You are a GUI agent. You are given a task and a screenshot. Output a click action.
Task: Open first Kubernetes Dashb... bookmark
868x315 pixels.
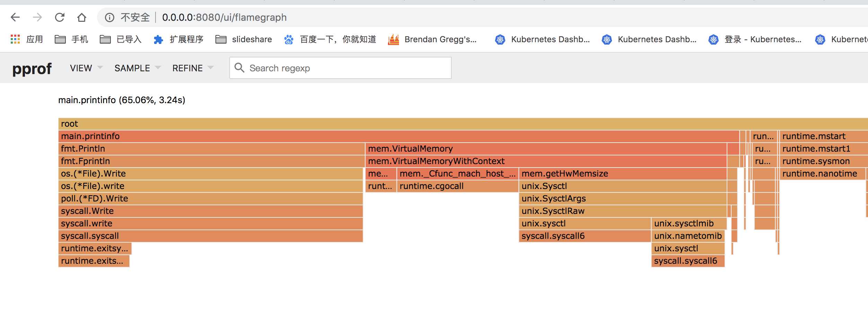[x=542, y=39]
